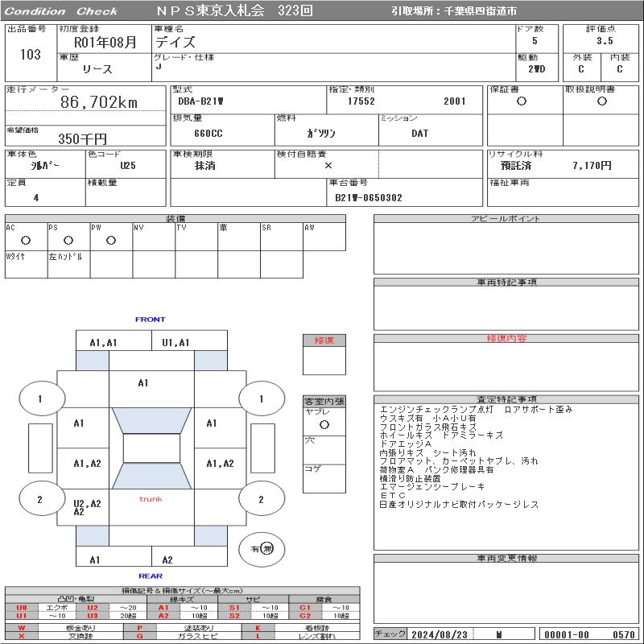Click the evaluation score "3.5"

pyautogui.click(x=605, y=41)
